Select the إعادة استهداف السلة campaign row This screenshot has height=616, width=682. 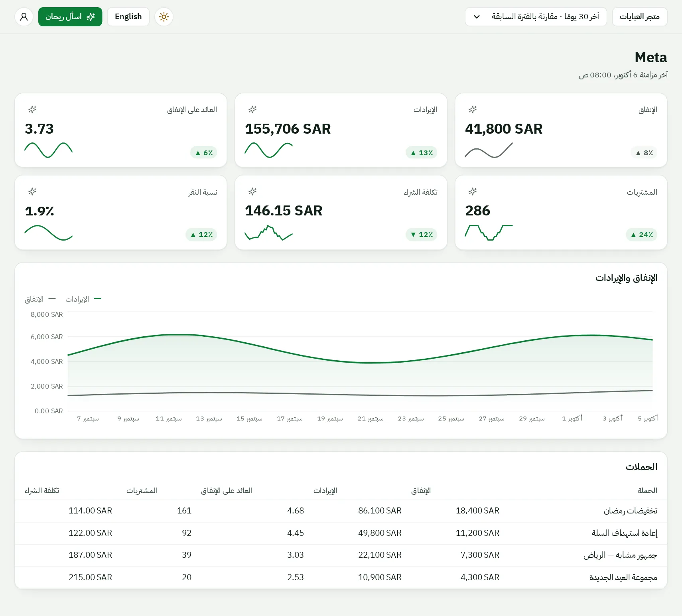tap(341, 533)
